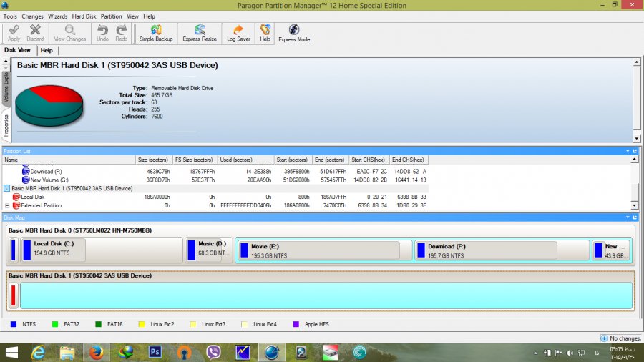The width and height of the screenshot is (644, 362).
Task: Open the Log Saver tool
Action: pos(238,33)
